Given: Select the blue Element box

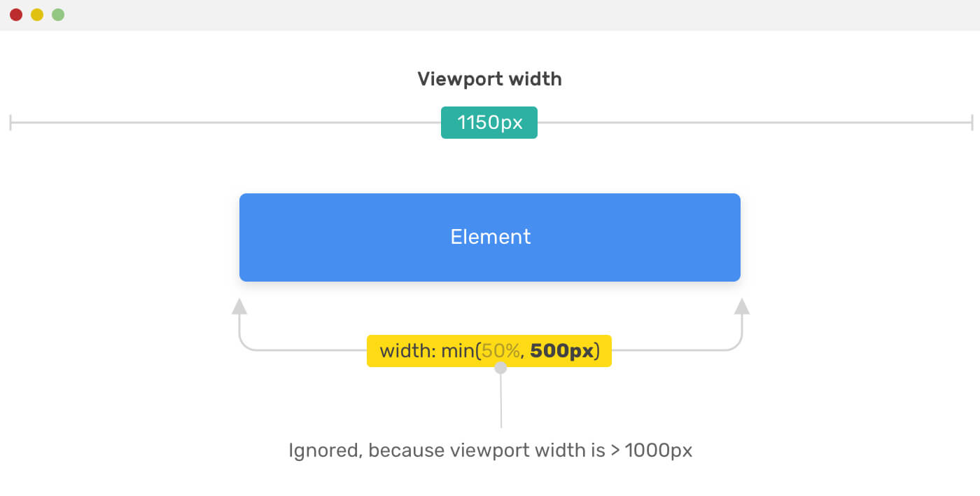Looking at the screenshot, I should pyautogui.click(x=490, y=237).
